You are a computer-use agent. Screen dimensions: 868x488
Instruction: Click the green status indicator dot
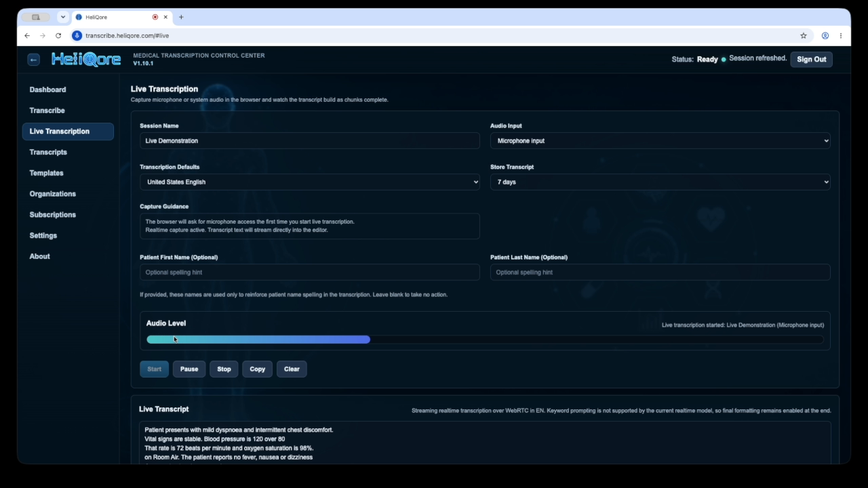pos(724,60)
